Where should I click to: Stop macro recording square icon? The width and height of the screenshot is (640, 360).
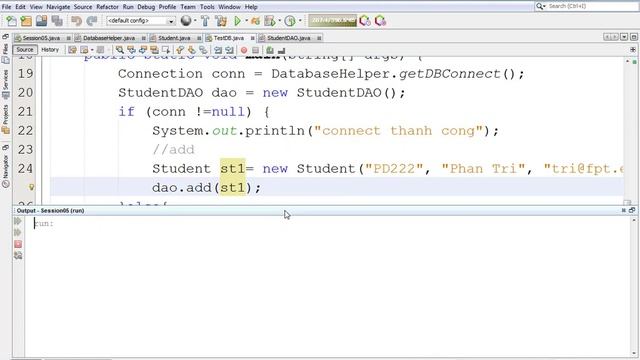pos(256,50)
